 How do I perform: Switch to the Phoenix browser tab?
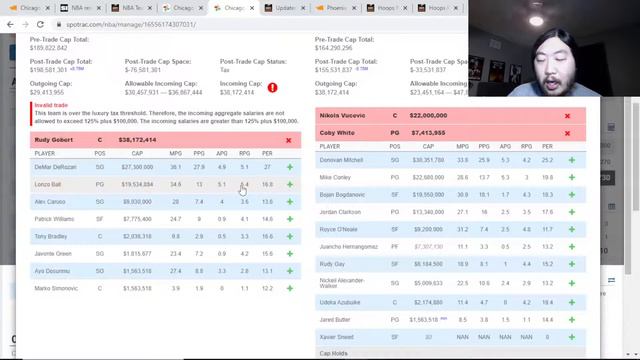point(335,8)
